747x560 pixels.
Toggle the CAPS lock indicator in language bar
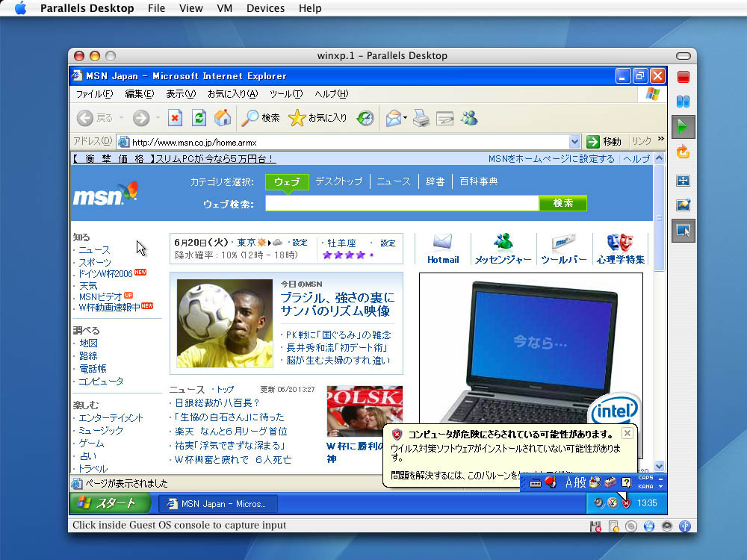click(x=645, y=478)
